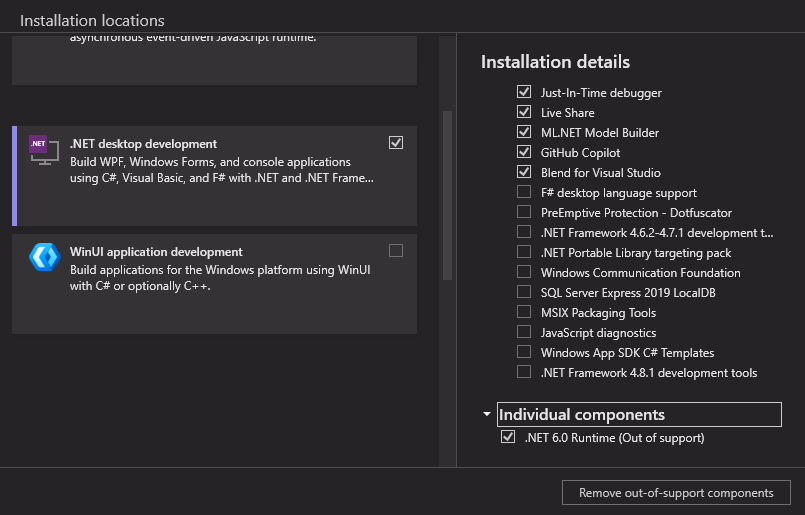Screen dimensions: 805x515
Task: Enable .NET Framework 4.8.1 development tools
Action: [x=524, y=372]
